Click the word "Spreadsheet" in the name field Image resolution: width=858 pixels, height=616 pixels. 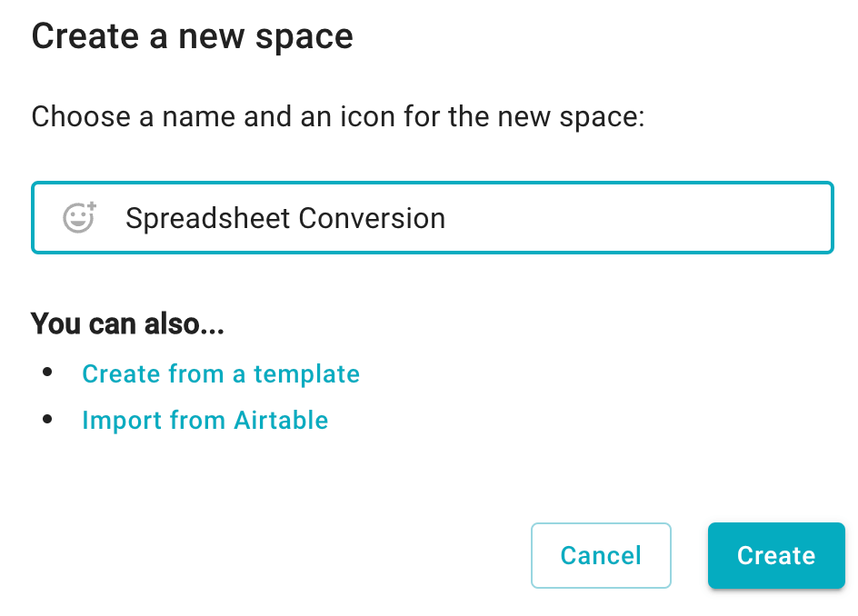click(208, 219)
